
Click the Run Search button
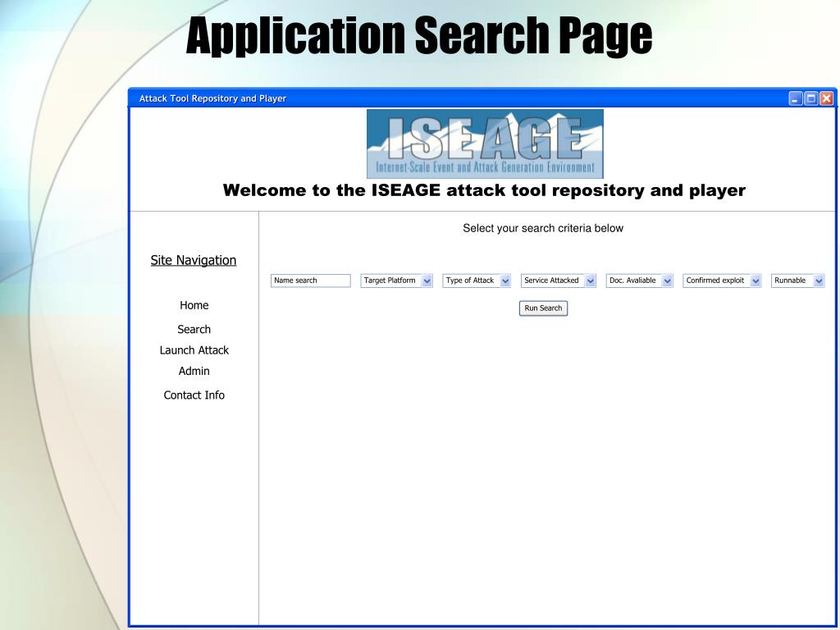click(x=543, y=308)
